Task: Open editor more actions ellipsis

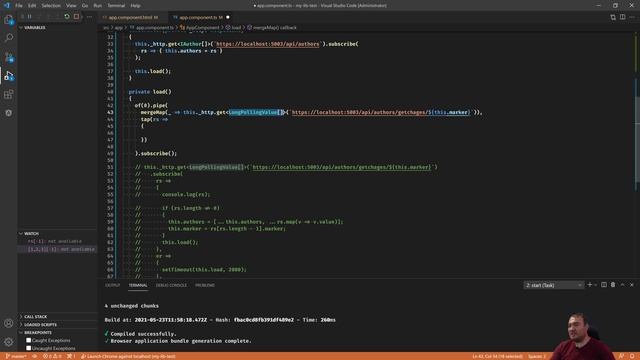Action: (632, 17)
